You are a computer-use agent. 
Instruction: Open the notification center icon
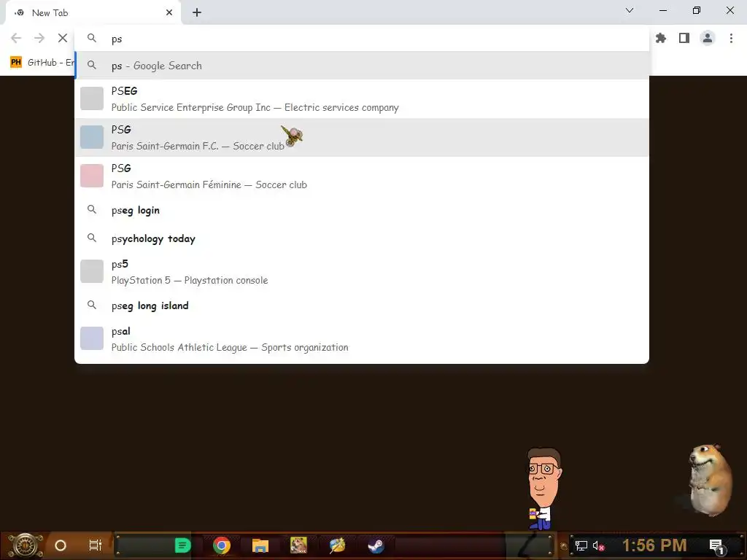click(716, 545)
